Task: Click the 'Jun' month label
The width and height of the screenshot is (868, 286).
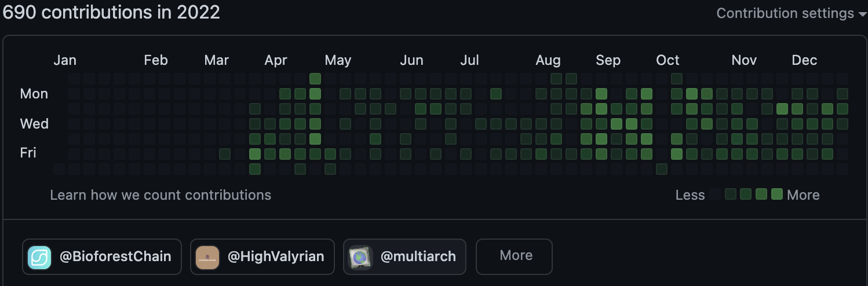Action: click(411, 60)
